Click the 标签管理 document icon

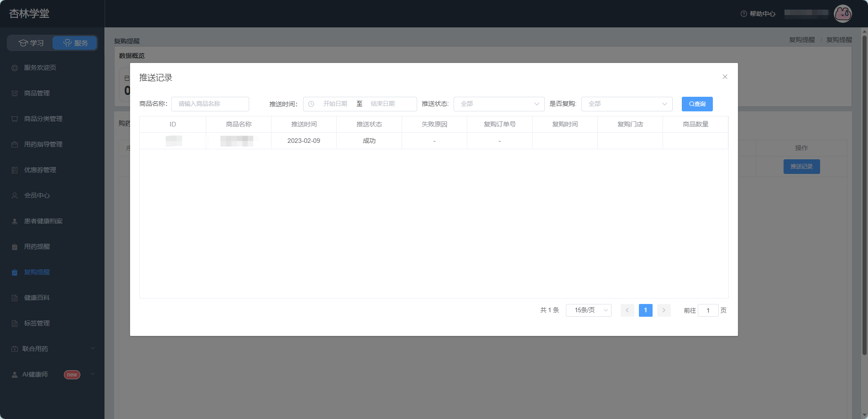point(15,324)
